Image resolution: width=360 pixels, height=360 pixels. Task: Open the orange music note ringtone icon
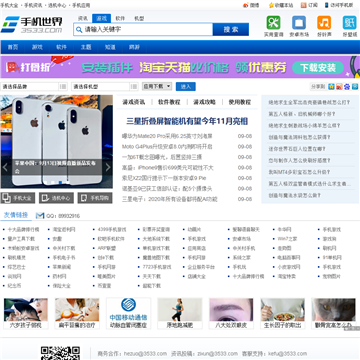coord(324,23)
